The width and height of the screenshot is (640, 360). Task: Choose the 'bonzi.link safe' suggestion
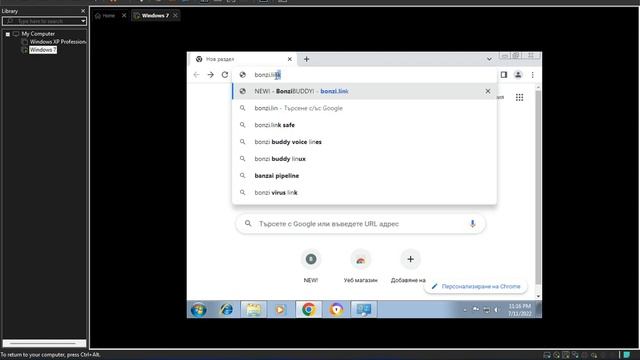point(364,125)
